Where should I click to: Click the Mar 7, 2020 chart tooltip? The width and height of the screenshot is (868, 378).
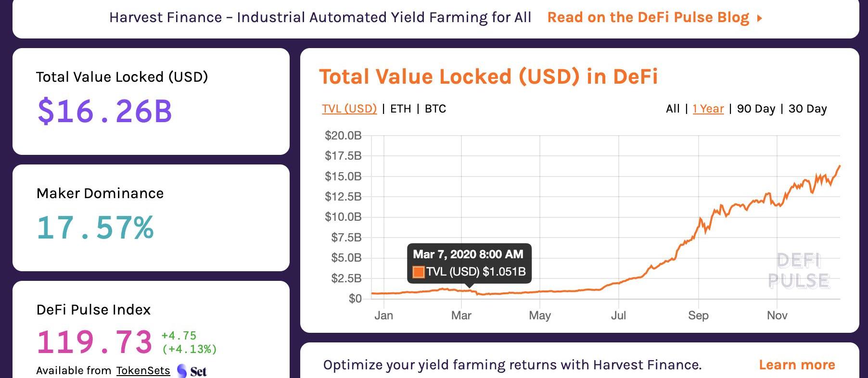tap(469, 262)
